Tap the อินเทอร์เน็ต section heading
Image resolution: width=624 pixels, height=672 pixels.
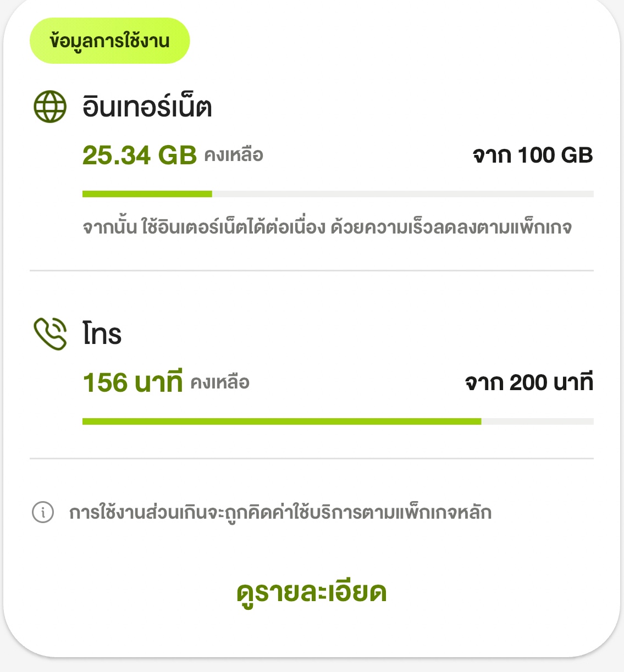(x=147, y=105)
